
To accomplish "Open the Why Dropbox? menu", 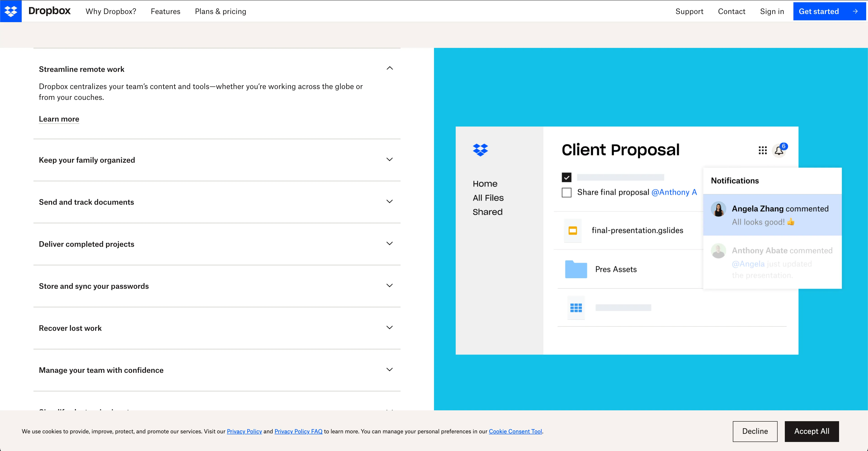I will pyautogui.click(x=111, y=12).
